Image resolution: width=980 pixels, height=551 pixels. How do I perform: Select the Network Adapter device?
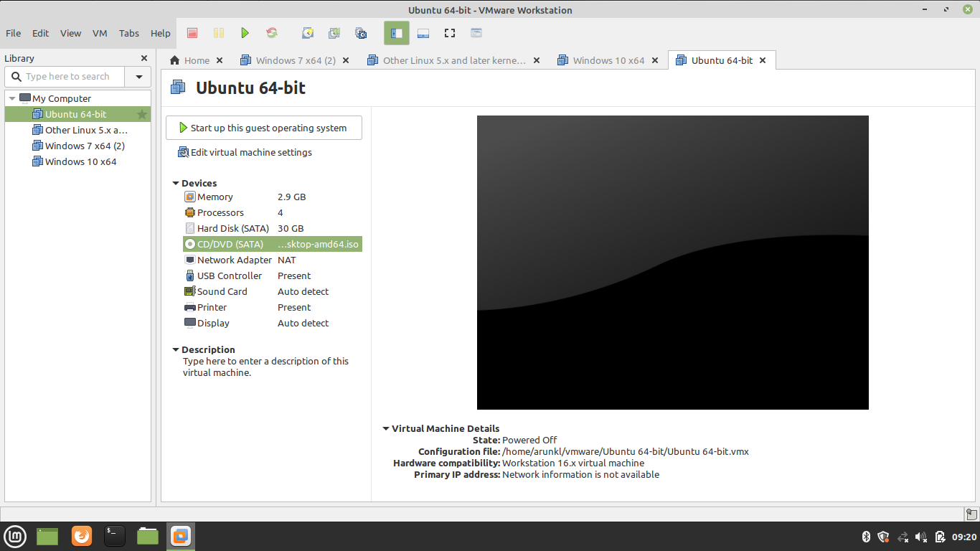click(273, 260)
